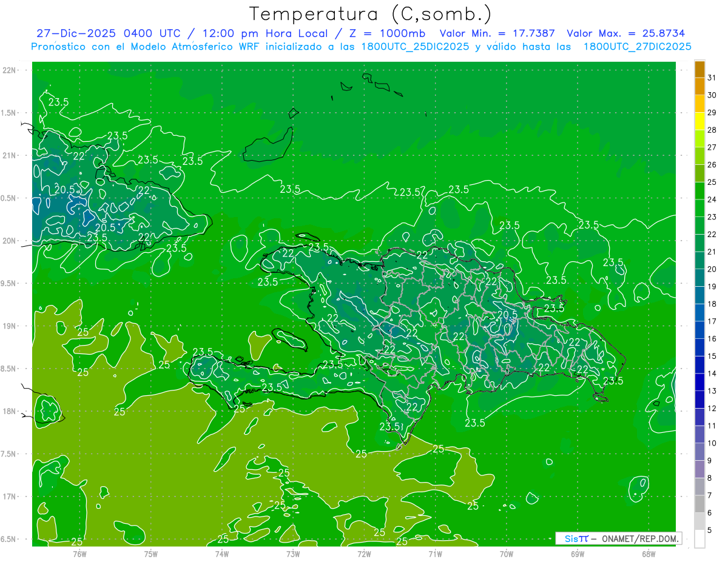Screen dimensions: 728x562
Task: Click the purple color scale block between 9 and 10
Action: point(699,452)
